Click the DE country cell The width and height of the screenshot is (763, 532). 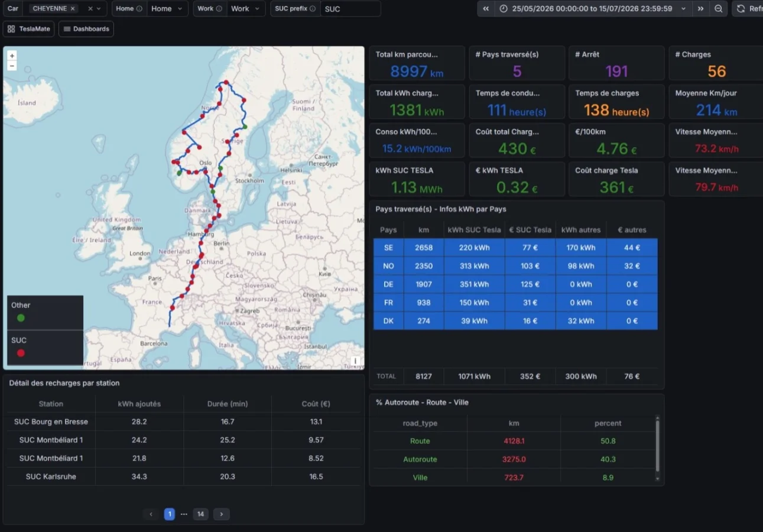point(388,284)
